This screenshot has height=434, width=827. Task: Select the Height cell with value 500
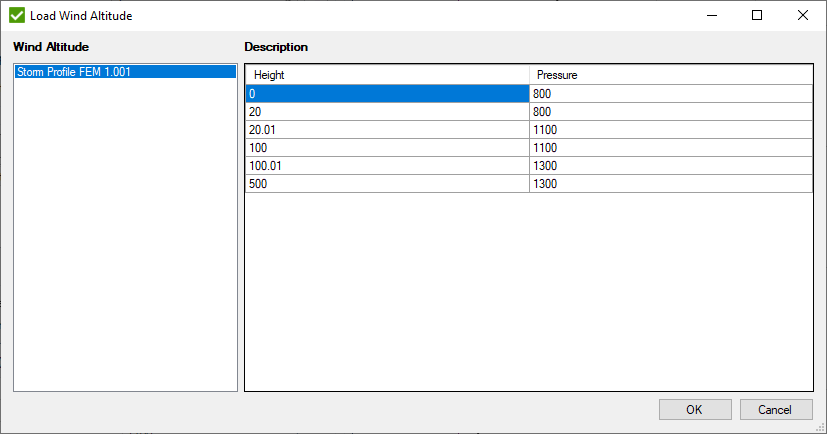387,184
